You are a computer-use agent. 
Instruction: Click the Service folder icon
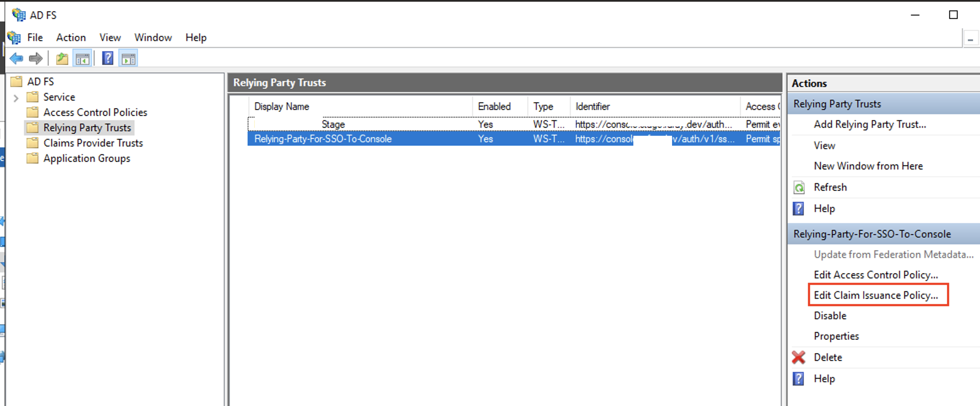[x=32, y=97]
